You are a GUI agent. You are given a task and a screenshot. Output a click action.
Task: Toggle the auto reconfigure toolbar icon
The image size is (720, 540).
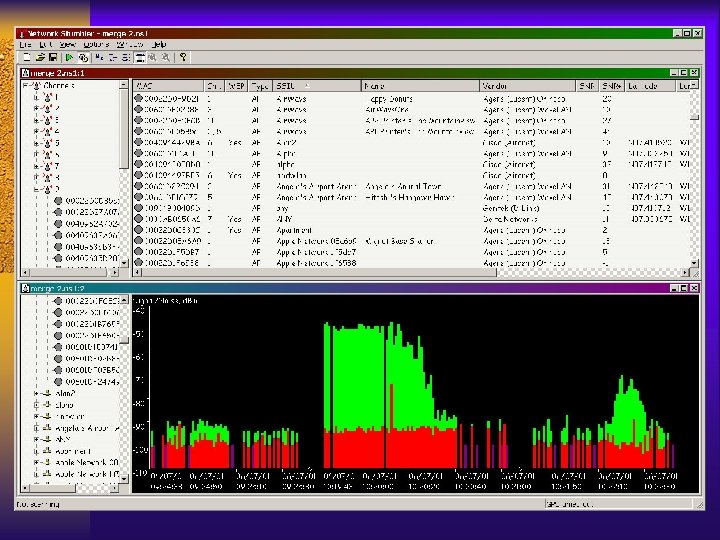(x=83, y=57)
